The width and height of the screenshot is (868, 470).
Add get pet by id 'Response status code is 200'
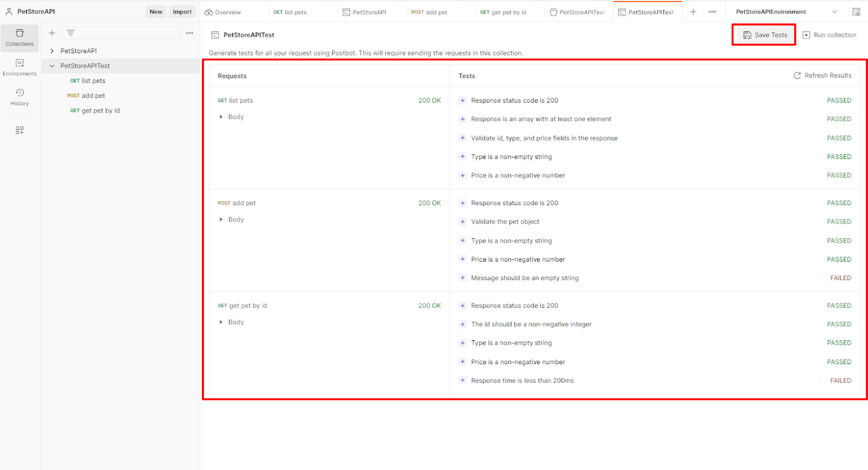tap(463, 306)
